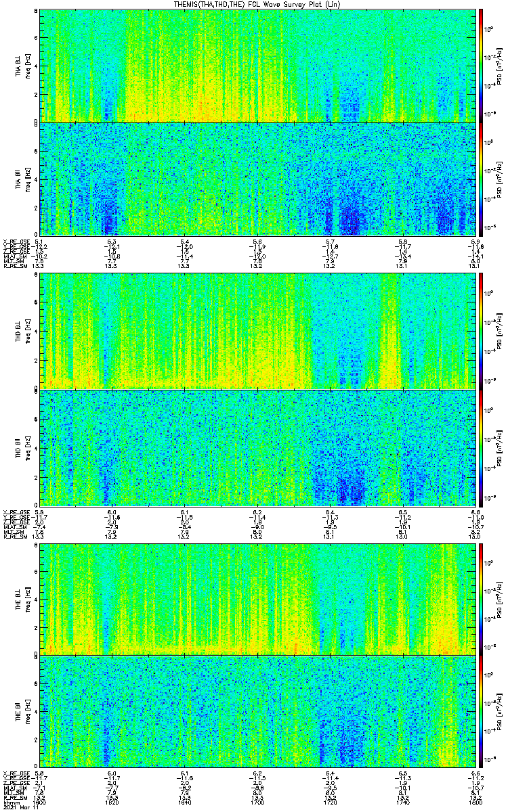508x812 pixels.
Task: Select the THA B-perpendicular spectrogram panel
Action: (x=258, y=65)
